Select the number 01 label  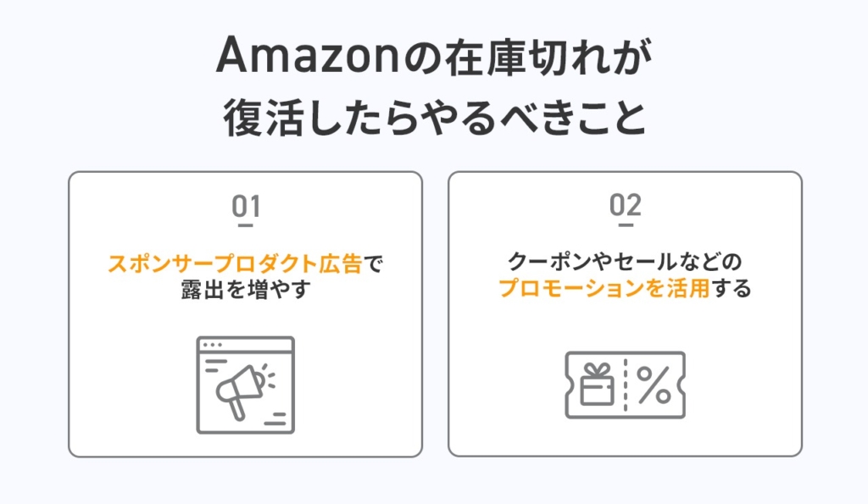(x=245, y=206)
